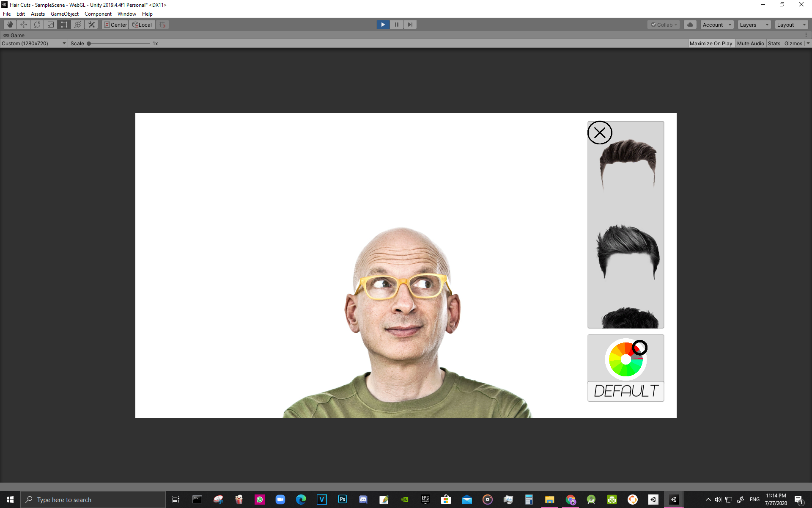Open the Windows Start menu

pos(10,500)
